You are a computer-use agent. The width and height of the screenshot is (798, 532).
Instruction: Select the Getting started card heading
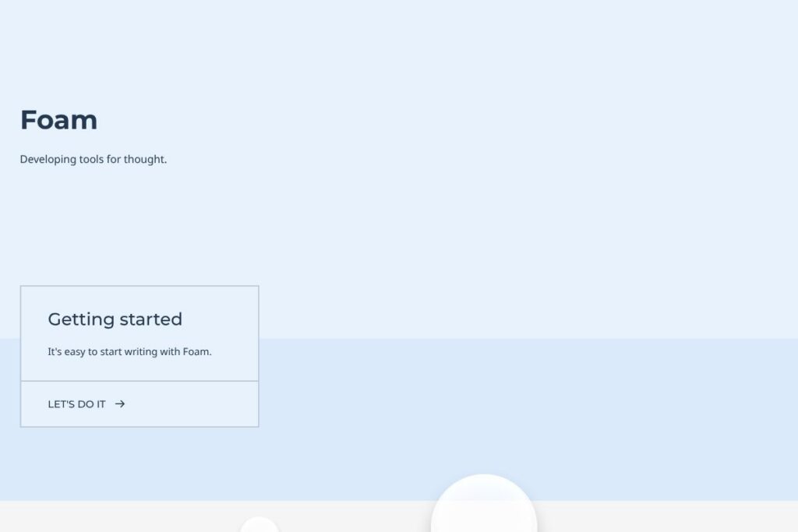click(115, 319)
